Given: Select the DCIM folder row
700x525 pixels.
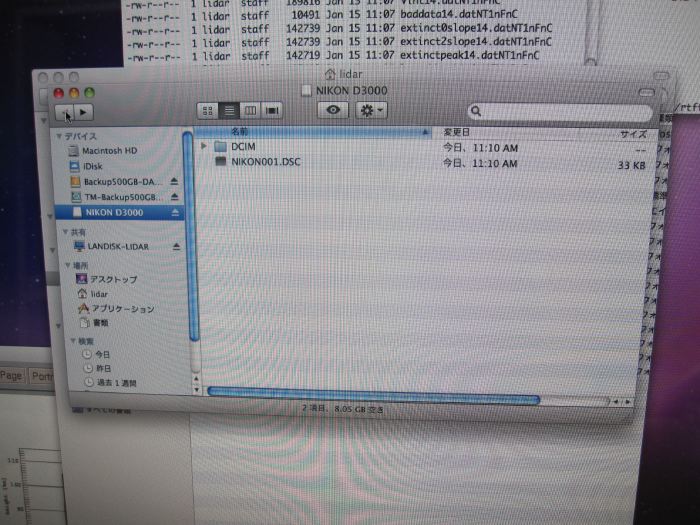Looking at the screenshot, I should [x=425, y=147].
